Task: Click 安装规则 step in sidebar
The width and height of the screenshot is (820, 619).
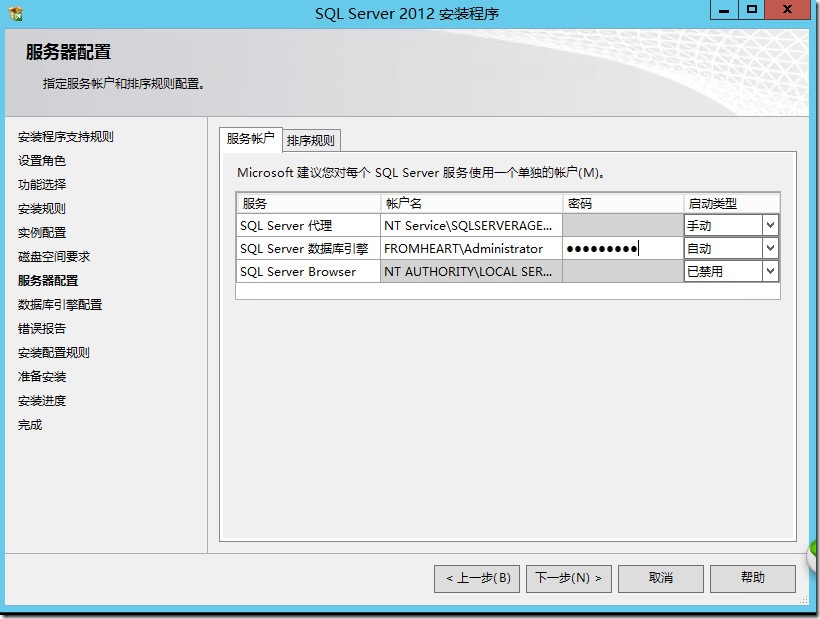Action: (42, 209)
